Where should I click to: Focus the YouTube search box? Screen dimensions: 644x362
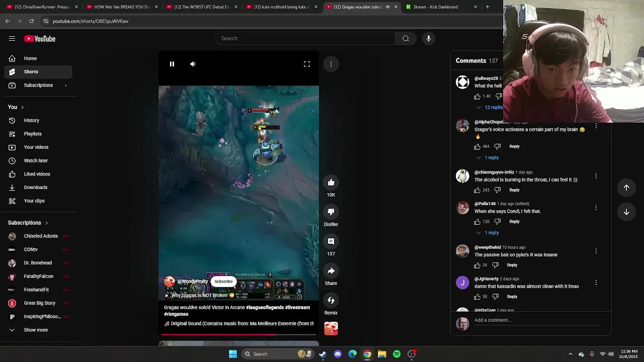(305, 38)
